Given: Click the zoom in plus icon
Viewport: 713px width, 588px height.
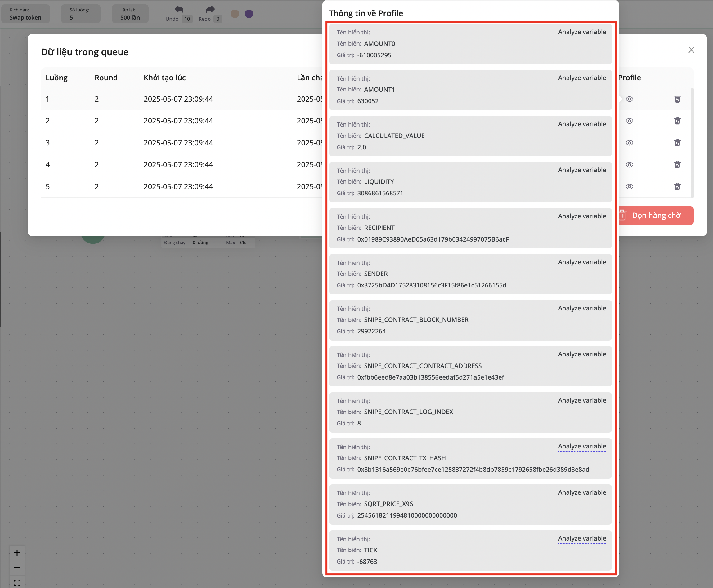Looking at the screenshot, I should [17, 553].
